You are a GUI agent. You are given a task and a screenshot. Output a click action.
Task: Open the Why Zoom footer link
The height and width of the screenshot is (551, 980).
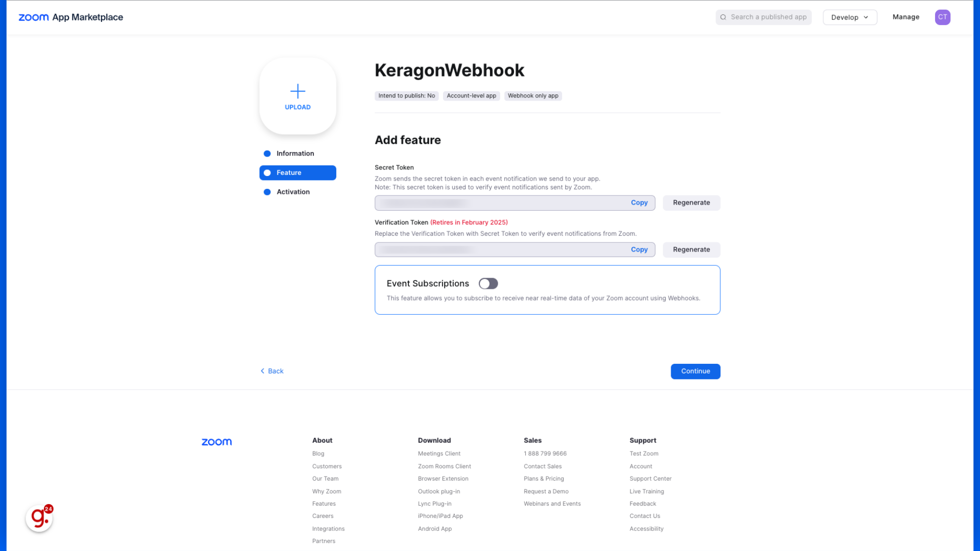coord(327,491)
